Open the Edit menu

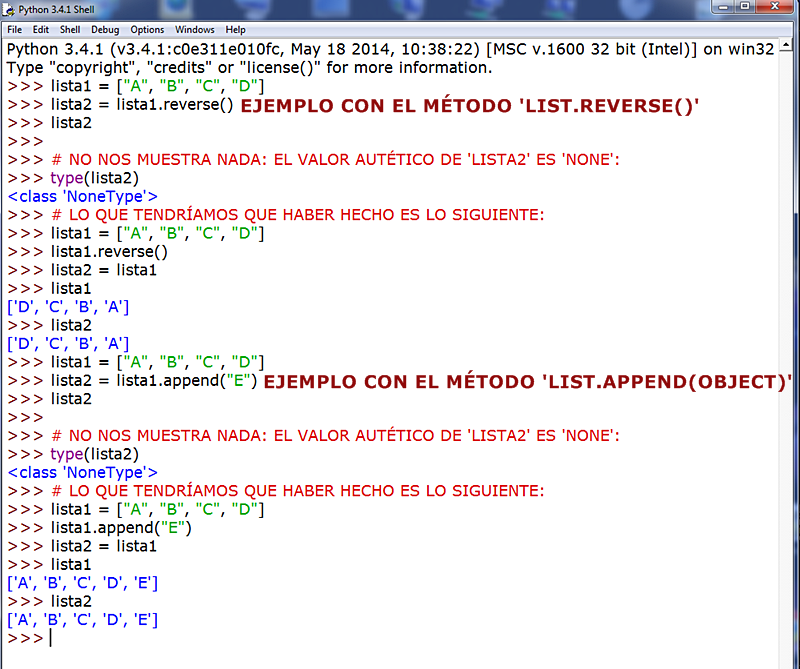[40, 29]
